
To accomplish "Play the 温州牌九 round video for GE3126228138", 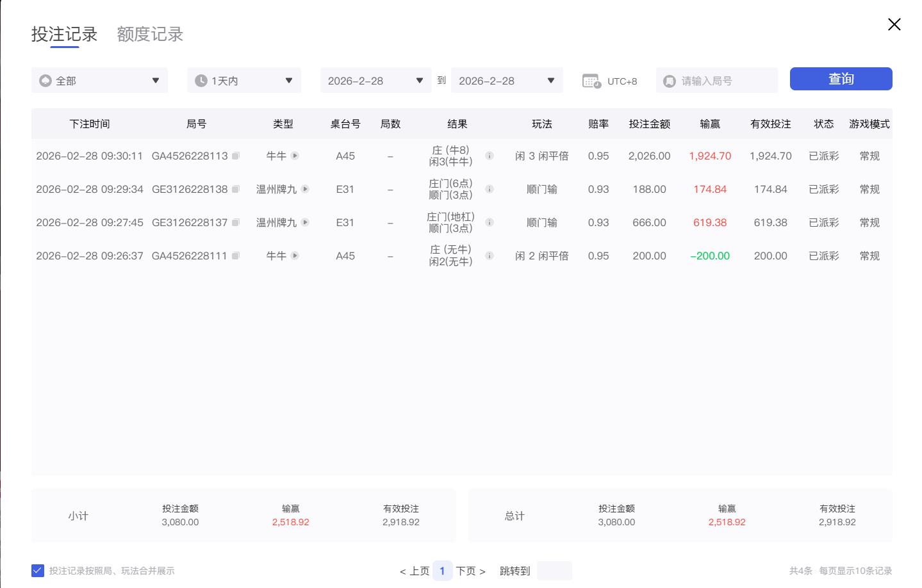I will [x=306, y=189].
